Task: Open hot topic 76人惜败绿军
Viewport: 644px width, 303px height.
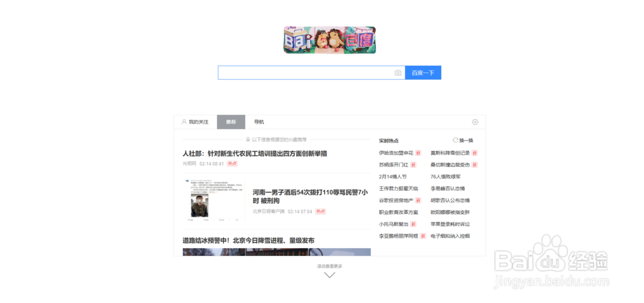Action: pyautogui.click(x=445, y=177)
